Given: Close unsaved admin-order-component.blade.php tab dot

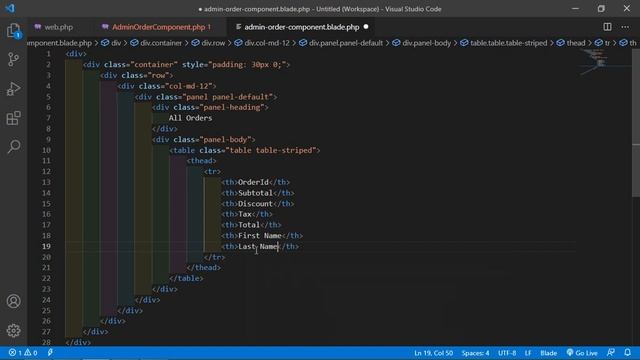Looking at the screenshot, I should (366, 27).
